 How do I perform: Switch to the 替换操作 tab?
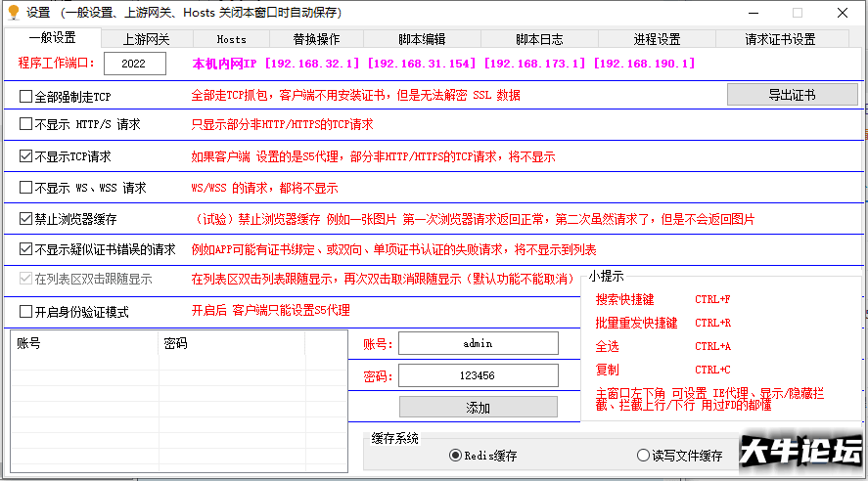click(316, 39)
